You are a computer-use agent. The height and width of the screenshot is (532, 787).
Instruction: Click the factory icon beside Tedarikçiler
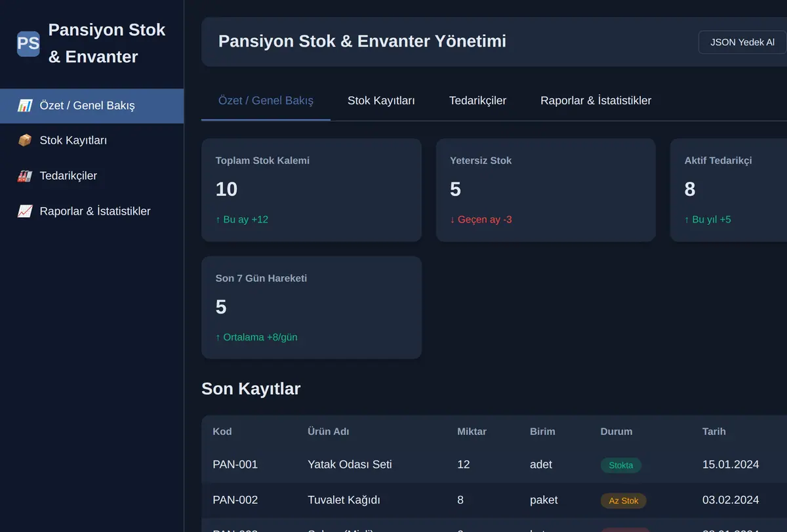[25, 176]
